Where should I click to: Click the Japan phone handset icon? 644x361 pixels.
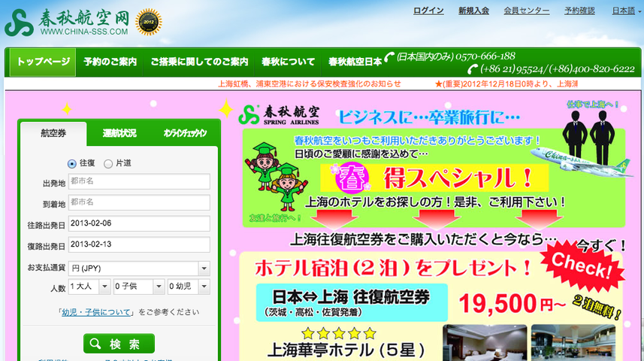coord(389,56)
